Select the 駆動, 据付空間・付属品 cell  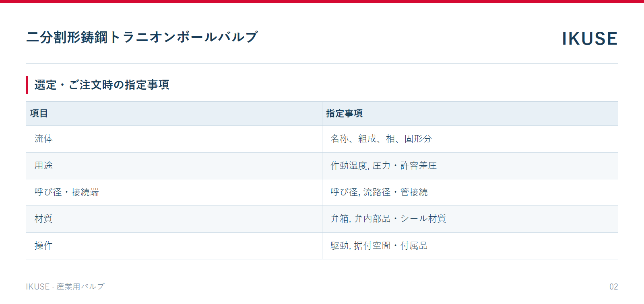(470, 246)
